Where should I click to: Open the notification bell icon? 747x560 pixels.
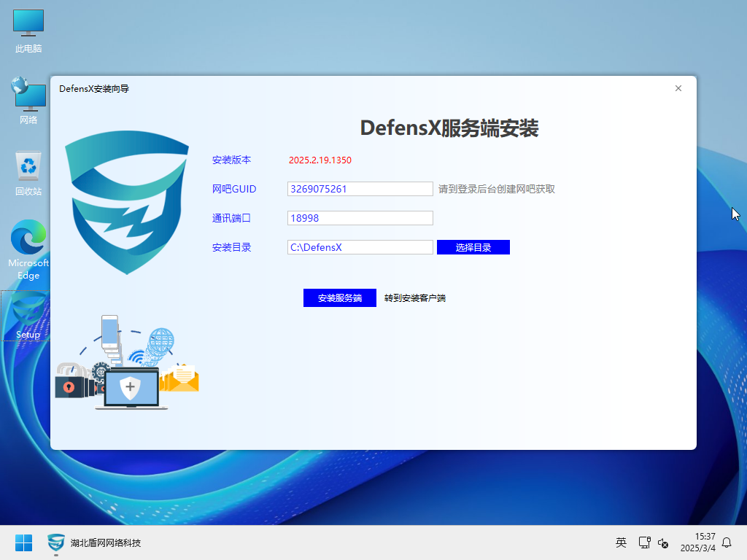pyautogui.click(x=727, y=542)
